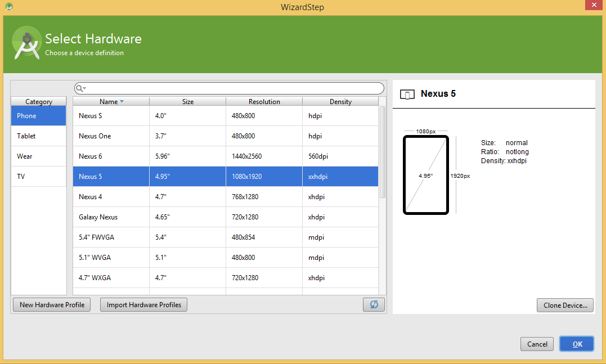Image resolution: width=606 pixels, height=364 pixels.
Task: Click the hdpi density of Nexus One row
Action: (340, 136)
